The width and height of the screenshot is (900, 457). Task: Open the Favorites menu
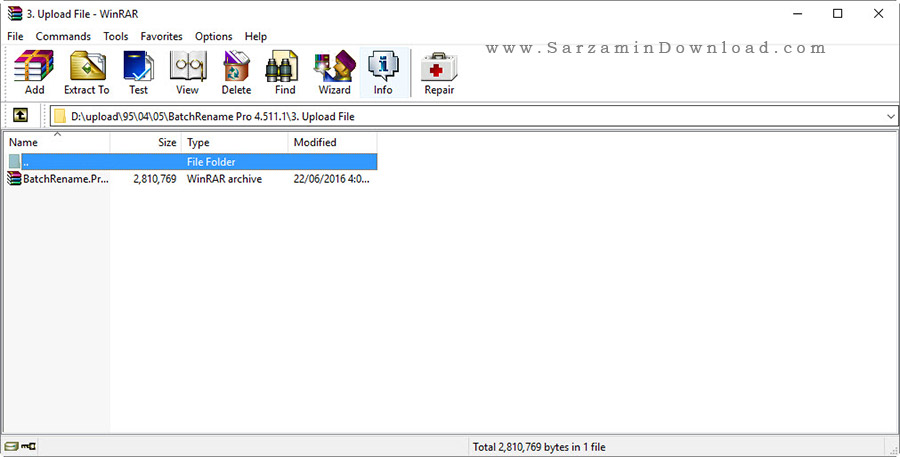[x=161, y=36]
